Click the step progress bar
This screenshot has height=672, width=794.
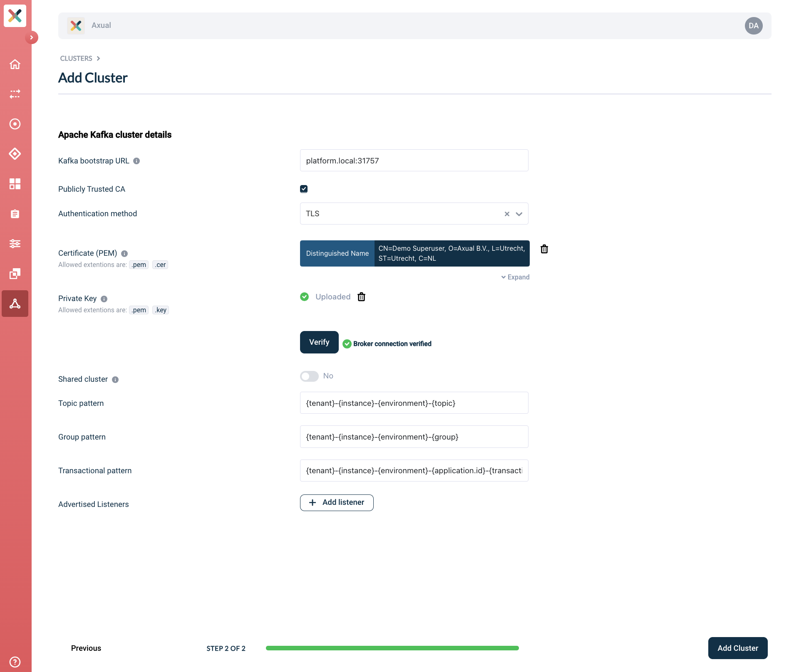(x=392, y=648)
